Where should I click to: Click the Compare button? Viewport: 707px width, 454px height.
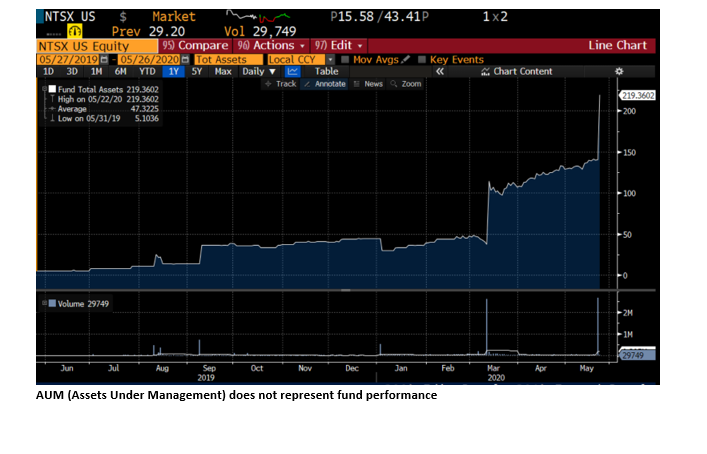195,46
